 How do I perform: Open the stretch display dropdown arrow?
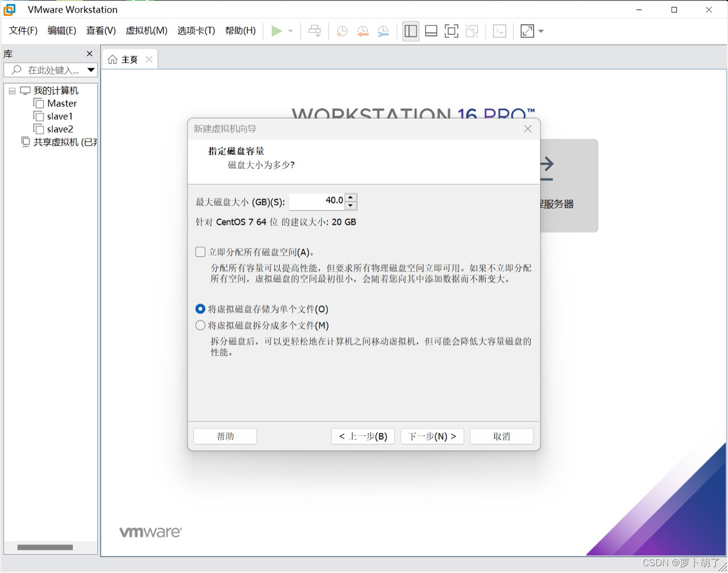coord(541,31)
